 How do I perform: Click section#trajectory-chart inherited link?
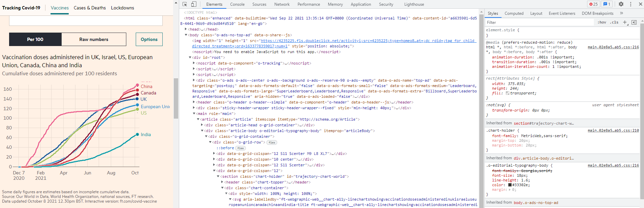(544, 123)
